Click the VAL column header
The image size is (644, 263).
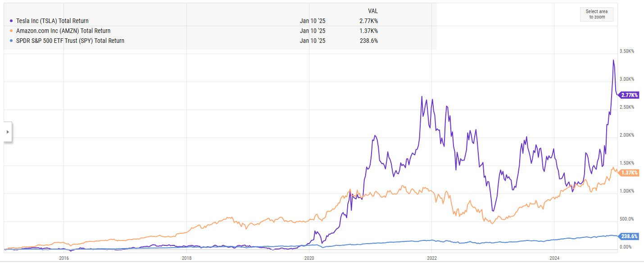point(373,11)
